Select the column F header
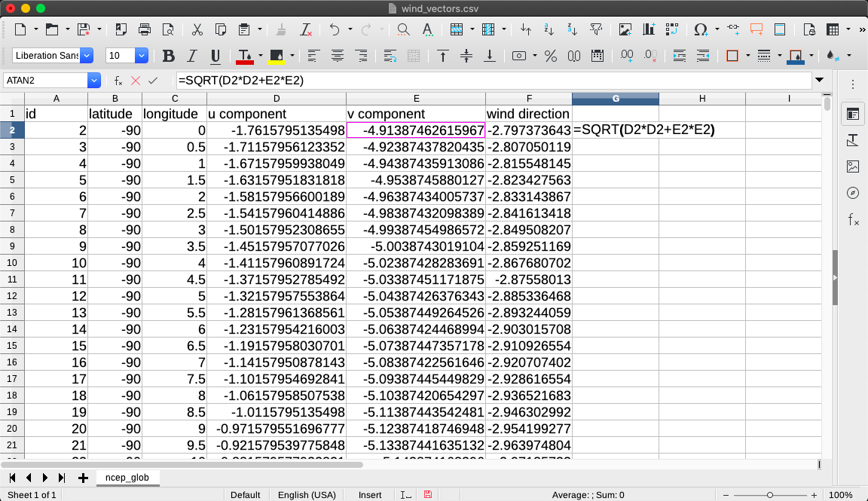 528,99
